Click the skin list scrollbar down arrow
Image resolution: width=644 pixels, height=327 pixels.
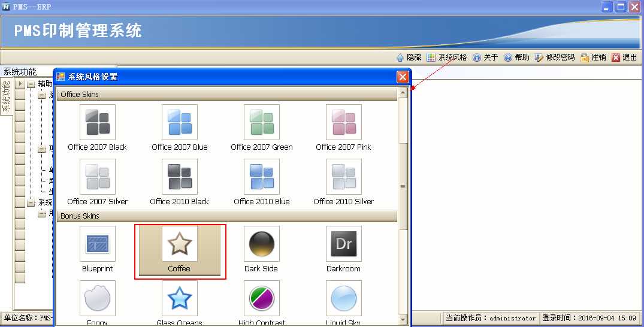click(x=403, y=319)
